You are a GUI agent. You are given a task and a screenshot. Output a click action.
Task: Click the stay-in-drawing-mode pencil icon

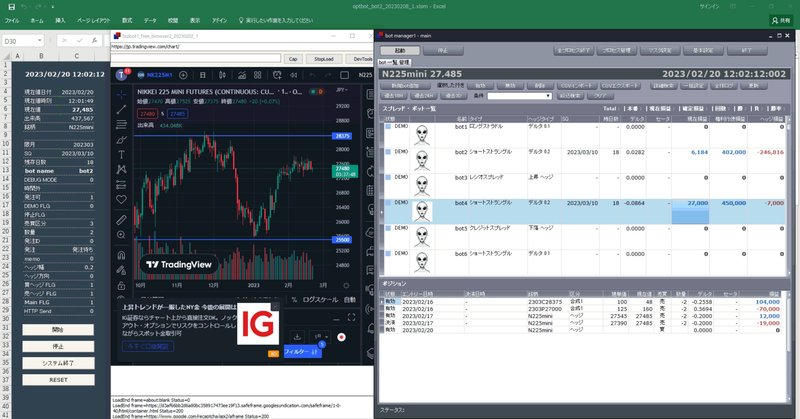pyautogui.click(x=121, y=270)
